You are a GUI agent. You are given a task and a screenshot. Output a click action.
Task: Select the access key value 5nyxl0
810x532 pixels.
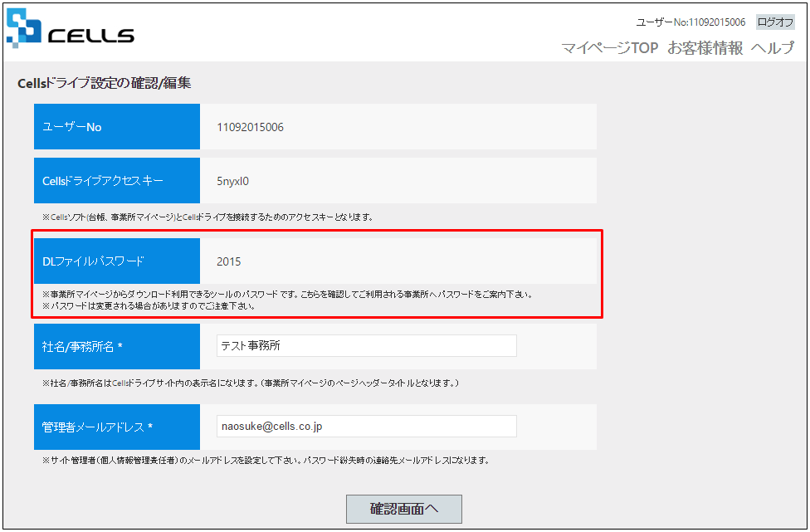click(x=233, y=181)
